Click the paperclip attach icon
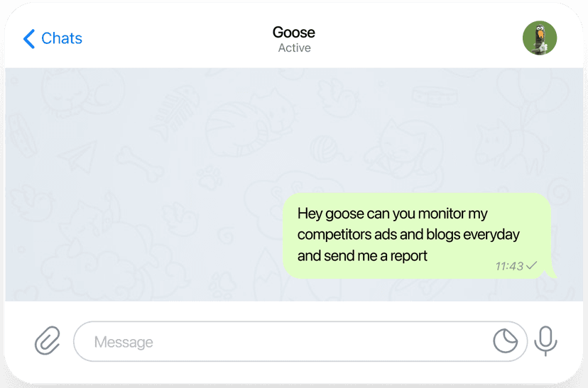The width and height of the screenshot is (588, 388). click(x=48, y=341)
